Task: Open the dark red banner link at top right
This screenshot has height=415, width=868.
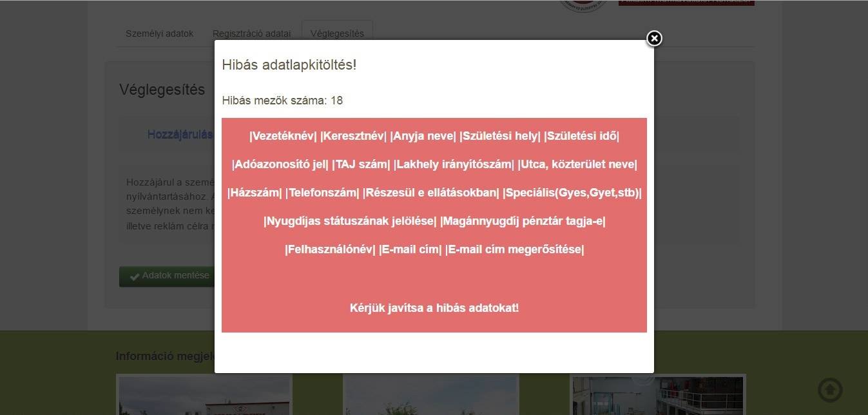Action: pos(686,3)
